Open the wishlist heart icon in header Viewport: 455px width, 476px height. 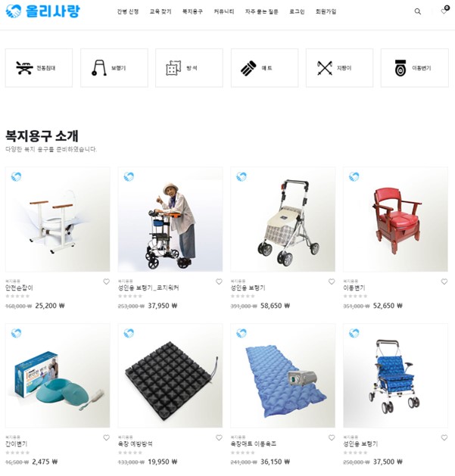(x=444, y=11)
